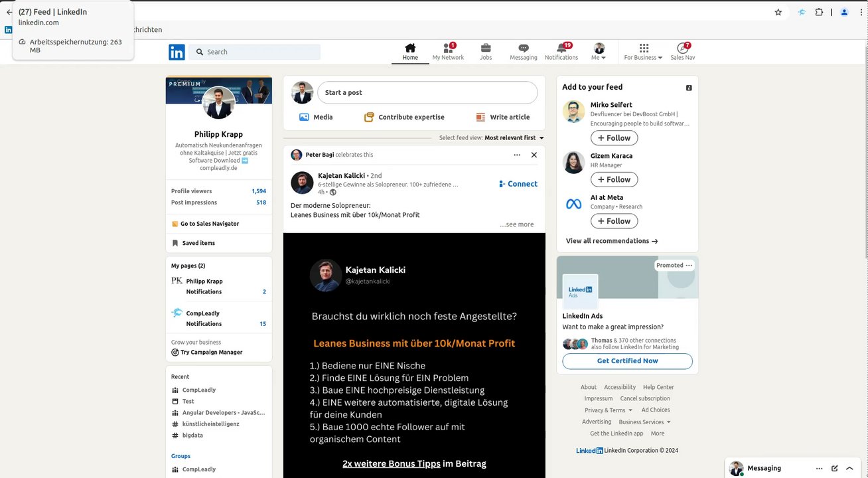The image size is (868, 478).
Task: Click the Add to your feed info icon
Action: pyautogui.click(x=689, y=88)
